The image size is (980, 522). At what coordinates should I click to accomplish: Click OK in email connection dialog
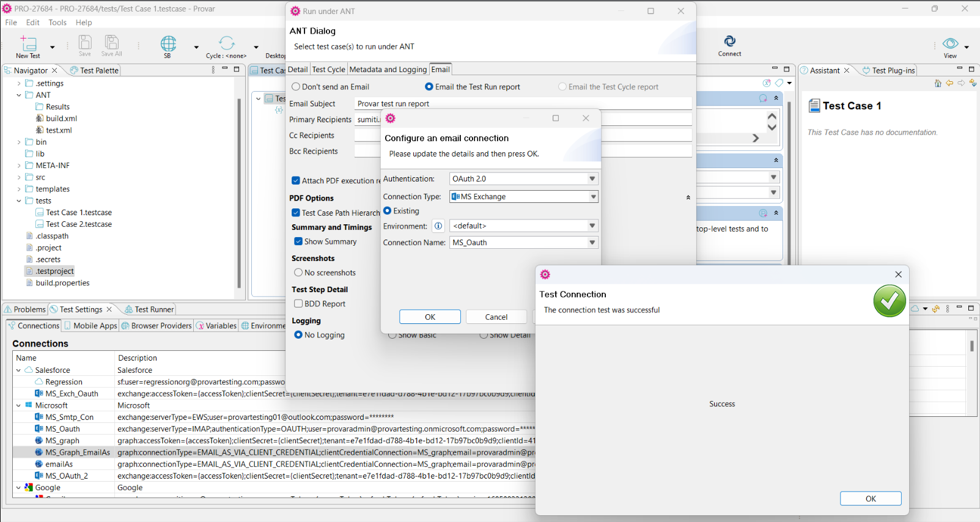point(430,317)
